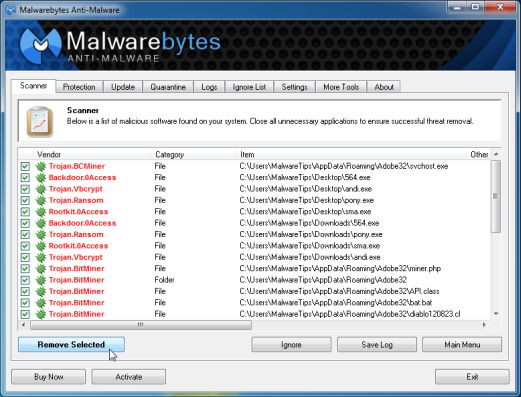The height and width of the screenshot is (397, 521).
Task: Click the vertical scrollbar thumb of results list
Action: 496,196
